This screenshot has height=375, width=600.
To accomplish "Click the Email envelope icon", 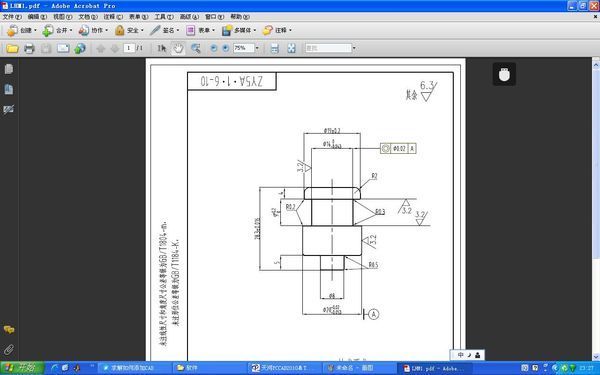I will tap(63, 48).
